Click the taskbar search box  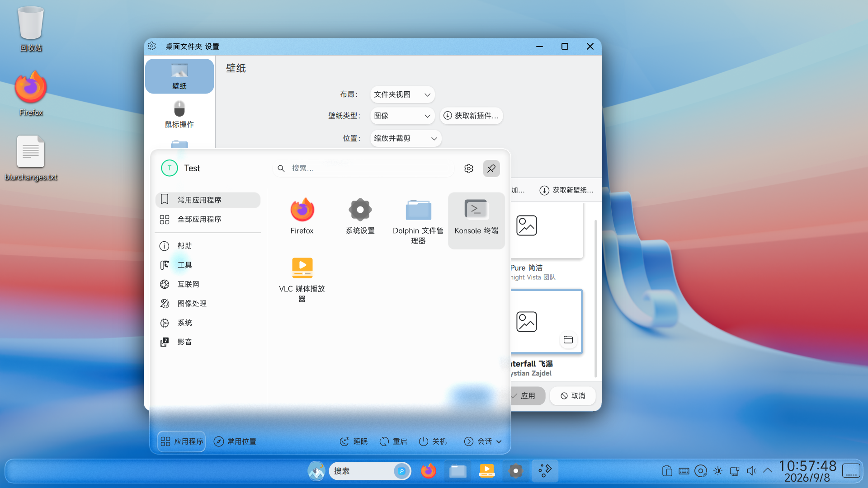pos(370,471)
